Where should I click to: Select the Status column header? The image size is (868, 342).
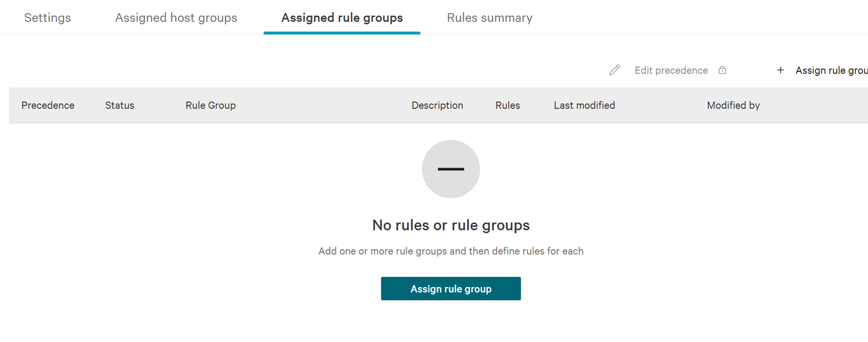tap(119, 105)
